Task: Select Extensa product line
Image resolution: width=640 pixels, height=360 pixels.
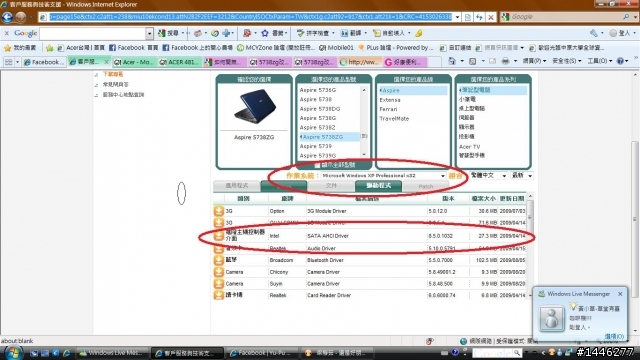Action: (390, 100)
